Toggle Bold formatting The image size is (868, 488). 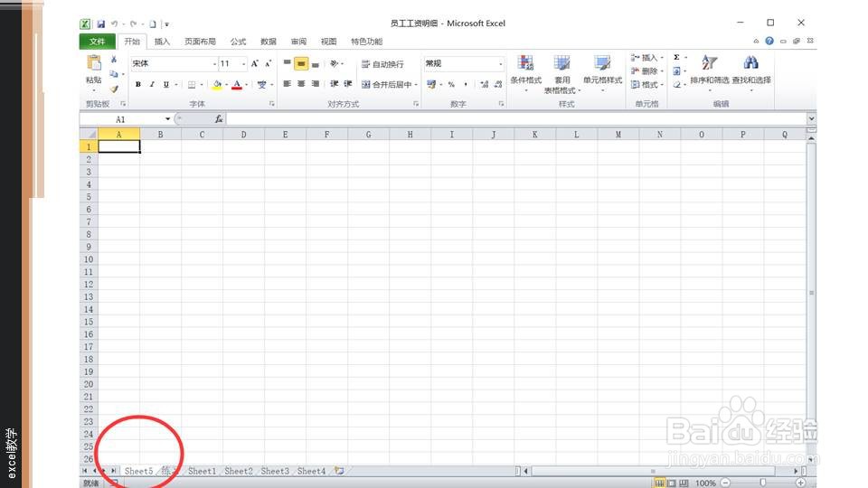(137, 85)
